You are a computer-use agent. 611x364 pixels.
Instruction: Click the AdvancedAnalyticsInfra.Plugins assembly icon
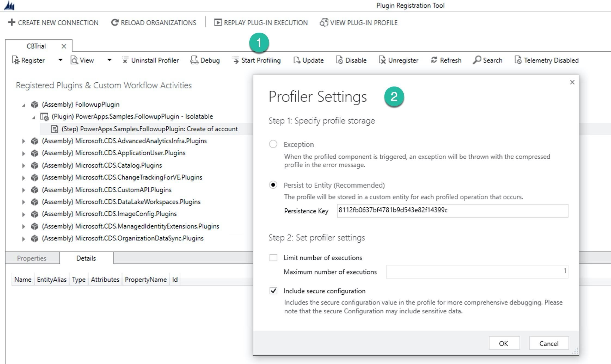click(x=35, y=141)
